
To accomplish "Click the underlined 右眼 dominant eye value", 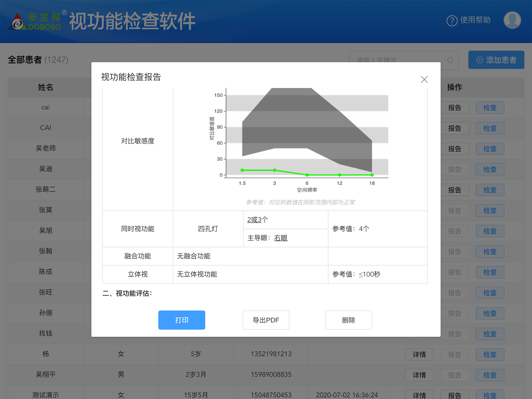I will click(x=281, y=238).
